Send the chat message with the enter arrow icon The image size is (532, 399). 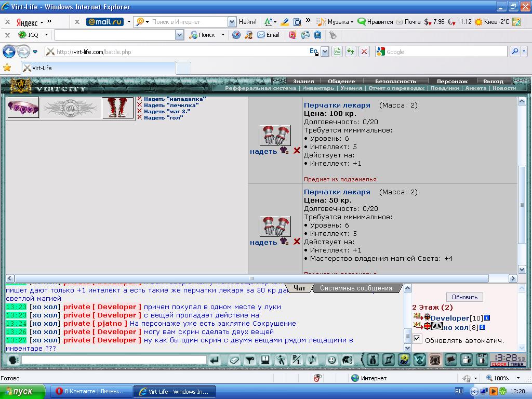pyautogui.click(x=215, y=360)
